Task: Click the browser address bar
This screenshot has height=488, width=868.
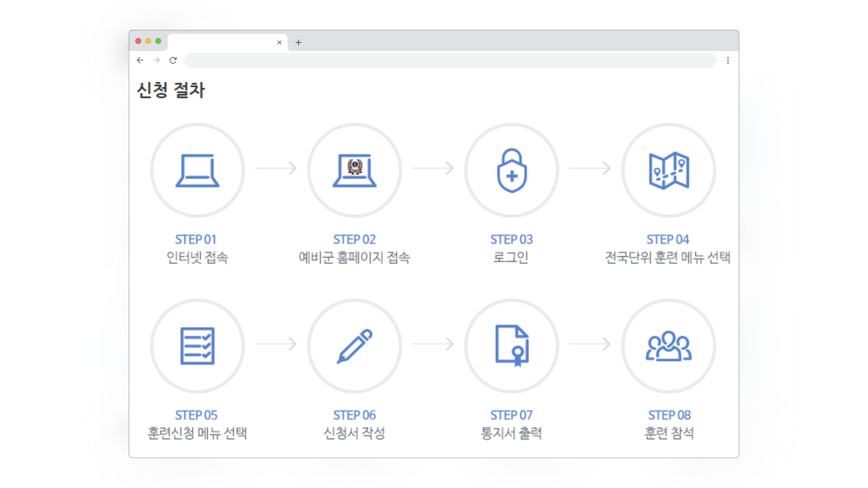Action: (450, 61)
